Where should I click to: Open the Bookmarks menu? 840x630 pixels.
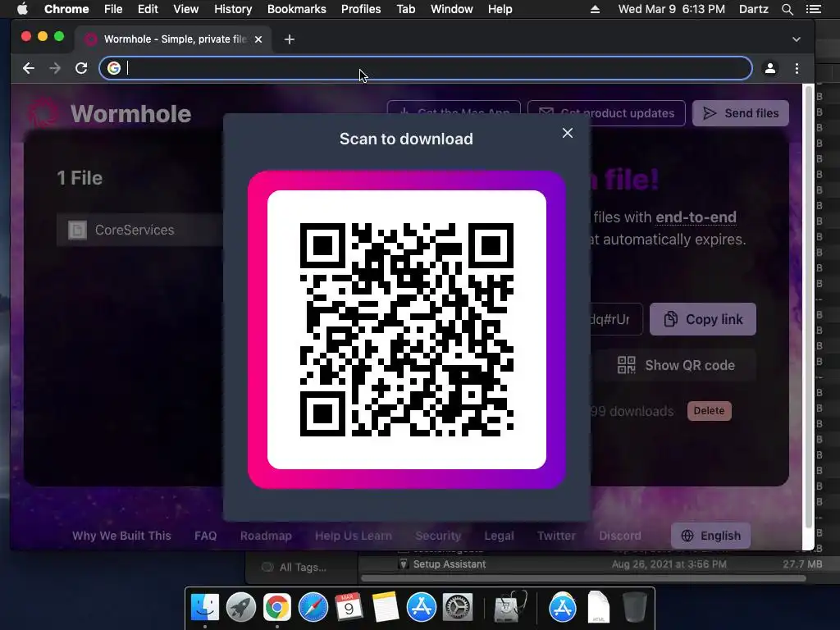pyautogui.click(x=297, y=9)
